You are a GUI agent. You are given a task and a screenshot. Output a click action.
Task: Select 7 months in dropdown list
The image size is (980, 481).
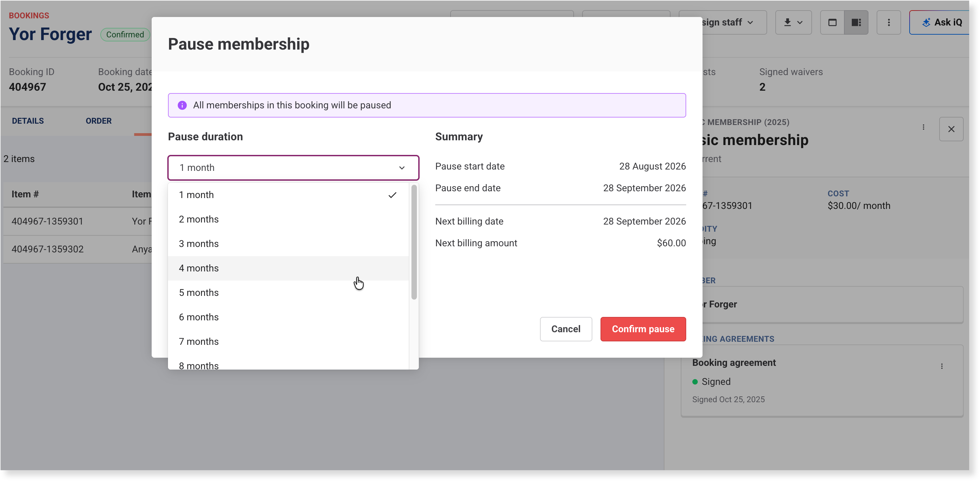coord(288,342)
